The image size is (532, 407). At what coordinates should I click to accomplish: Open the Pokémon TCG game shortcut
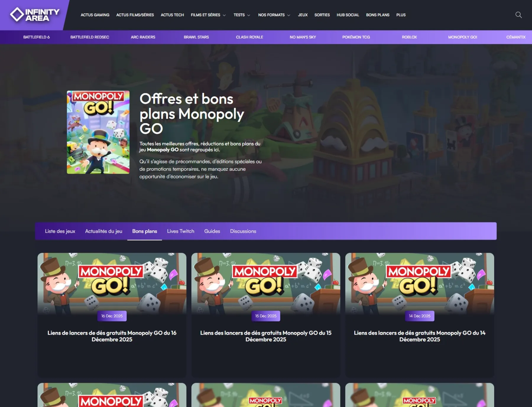coord(356,37)
